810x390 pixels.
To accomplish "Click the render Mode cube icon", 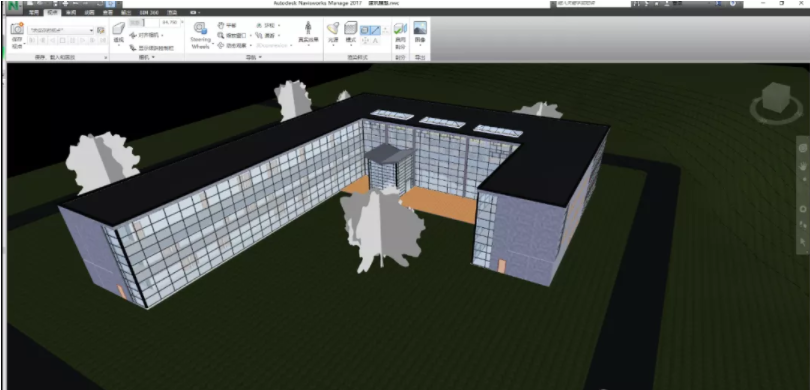I will coord(351,28).
